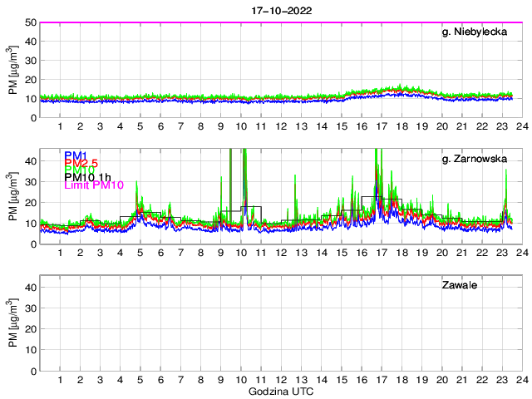Click the 30 tick label on middle plot

30,181
